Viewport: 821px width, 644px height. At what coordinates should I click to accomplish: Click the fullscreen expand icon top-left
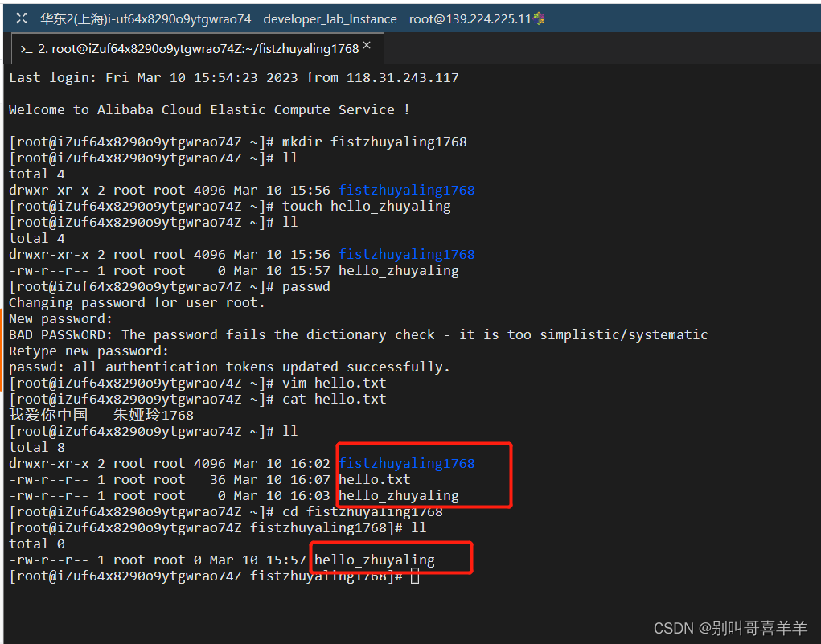click(x=20, y=18)
